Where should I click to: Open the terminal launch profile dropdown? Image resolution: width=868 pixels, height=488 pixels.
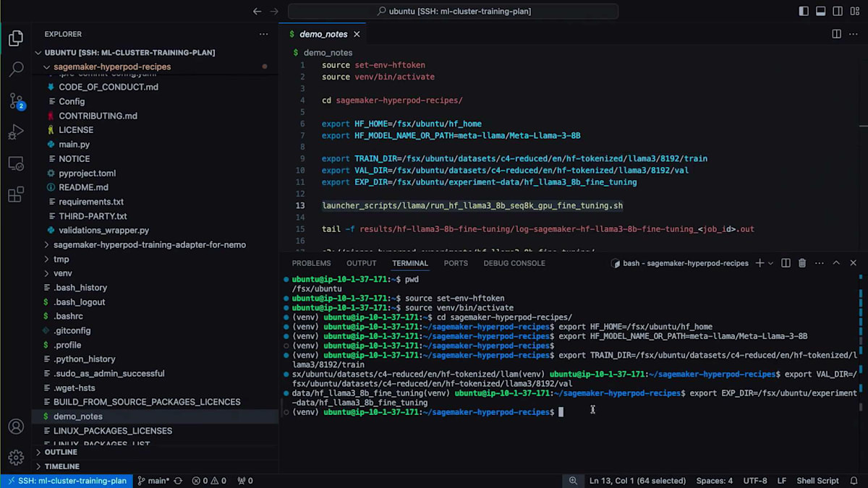click(771, 263)
